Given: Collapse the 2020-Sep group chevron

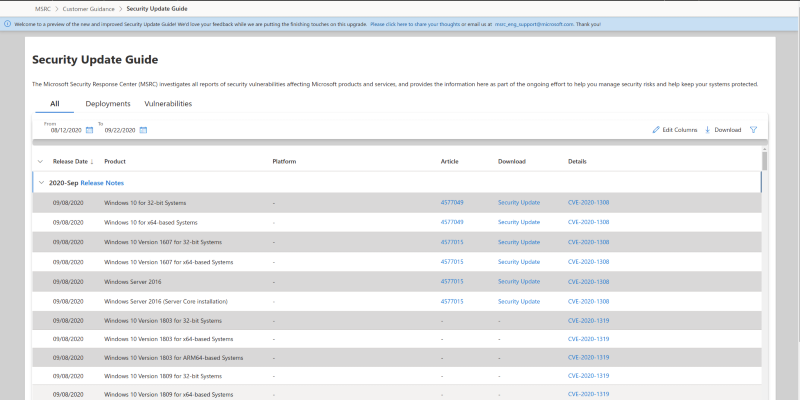Looking at the screenshot, I should [41, 183].
